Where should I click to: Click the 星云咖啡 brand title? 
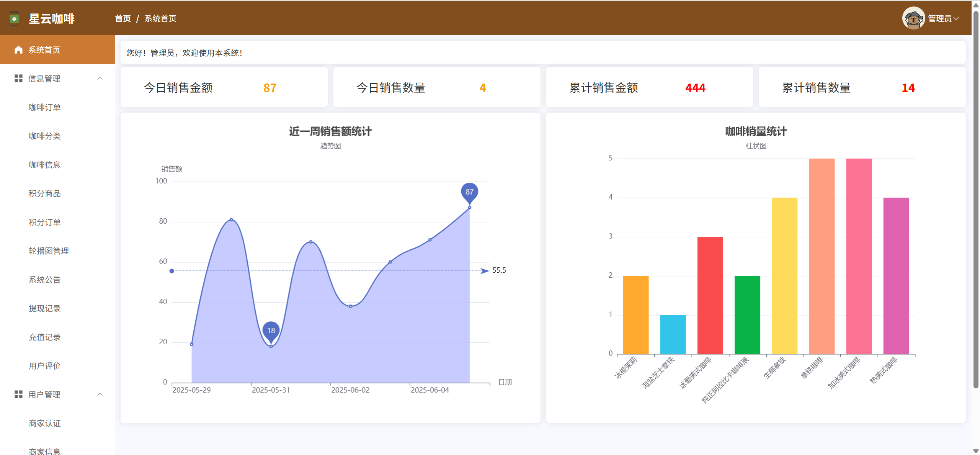pos(52,18)
